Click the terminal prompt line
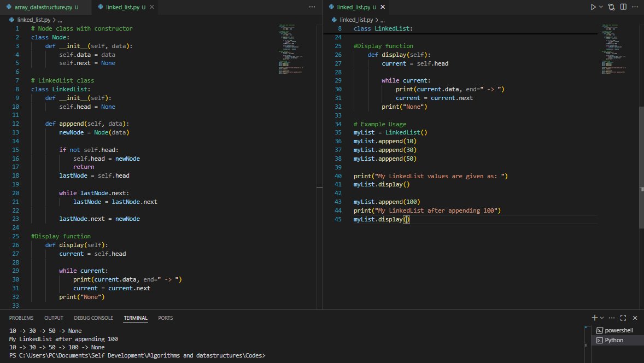The width and height of the screenshot is (644, 363). click(137, 355)
